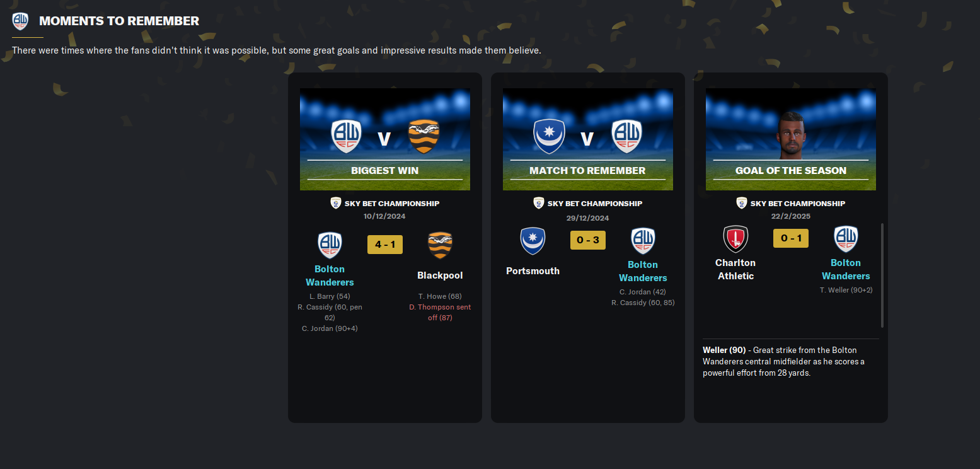Open the Sky Bet Championship link in the Match to Remember card
980x469 pixels.
[x=595, y=204]
